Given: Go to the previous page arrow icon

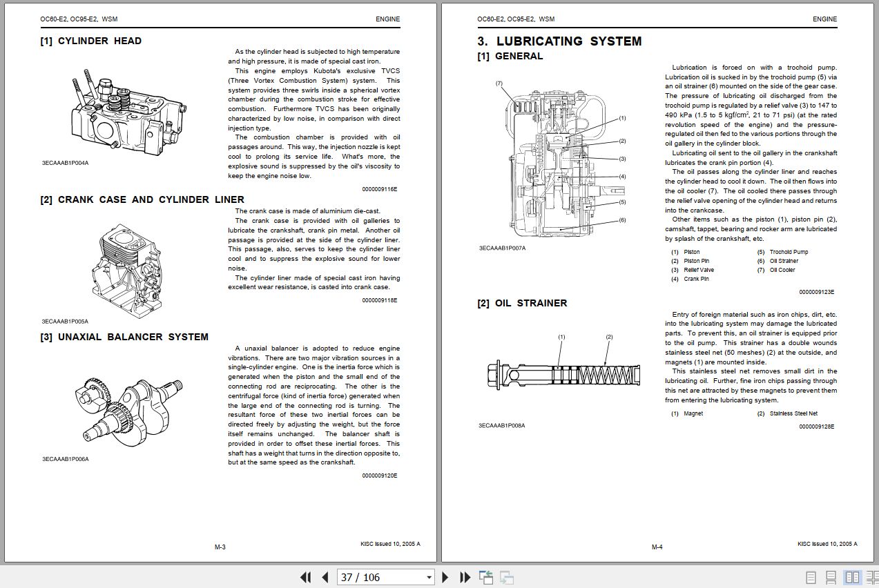Looking at the screenshot, I should pyautogui.click(x=323, y=577).
